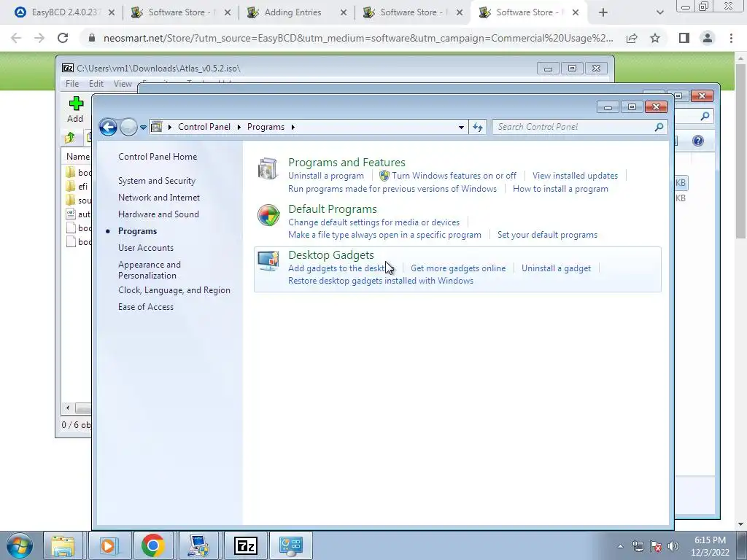Click the Chrome profile avatar icon
The image size is (747, 560).
point(708,38)
